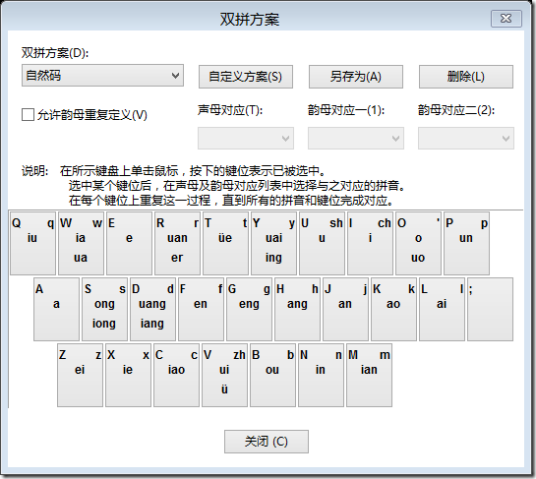This screenshot has height=479, width=536.
Task: Pick the U key mapped to sh
Action: click(x=322, y=243)
